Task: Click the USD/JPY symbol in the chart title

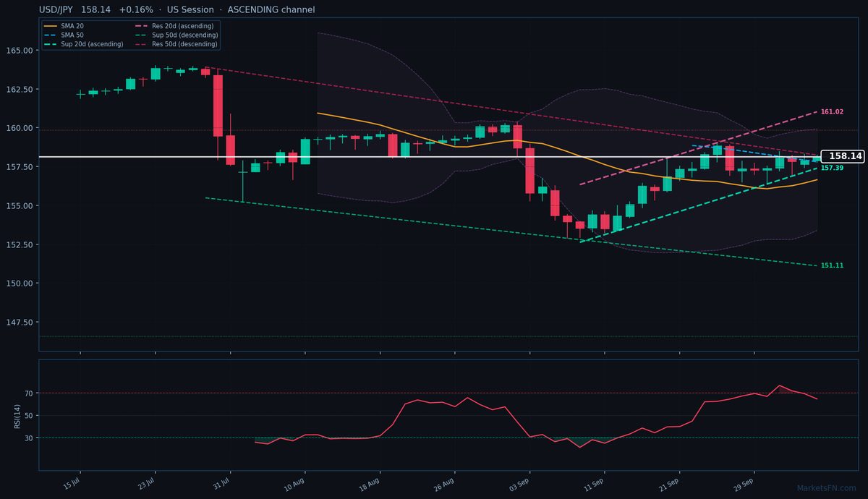Action: (57, 10)
